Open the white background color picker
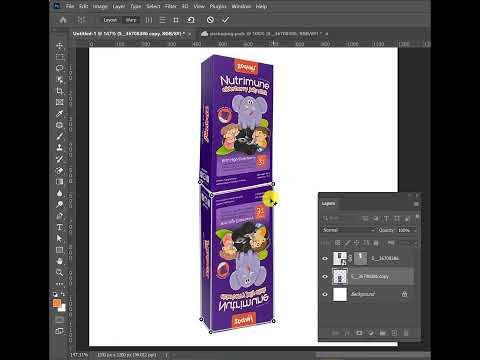Screen dimensions: 480x360 click(x=63, y=308)
